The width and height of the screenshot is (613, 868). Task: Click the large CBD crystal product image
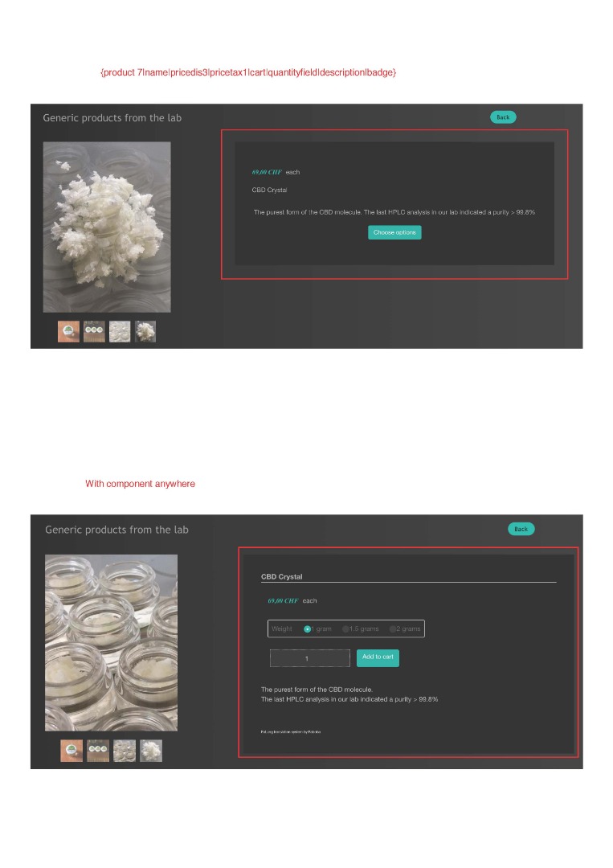(107, 227)
